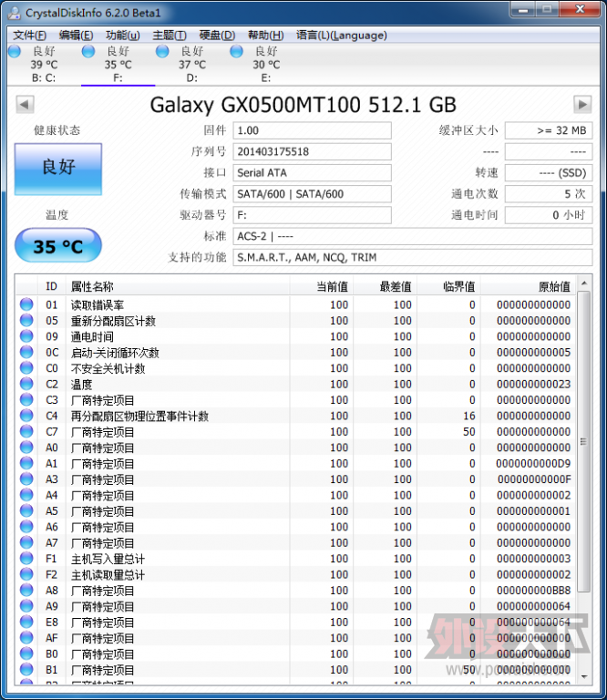This screenshot has width=607, height=700.
Task: Click the attribute list scrollbar thumb
Action: coord(584,441)
